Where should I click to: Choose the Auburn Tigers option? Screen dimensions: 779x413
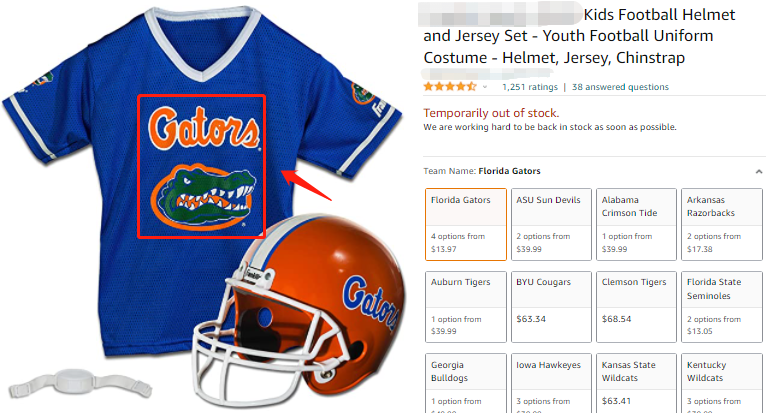[x=465, y=303]
